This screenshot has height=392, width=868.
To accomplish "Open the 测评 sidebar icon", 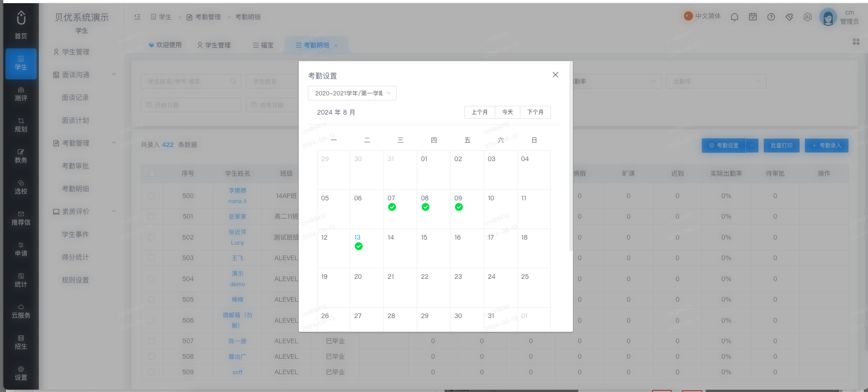I will pos(21,94).
